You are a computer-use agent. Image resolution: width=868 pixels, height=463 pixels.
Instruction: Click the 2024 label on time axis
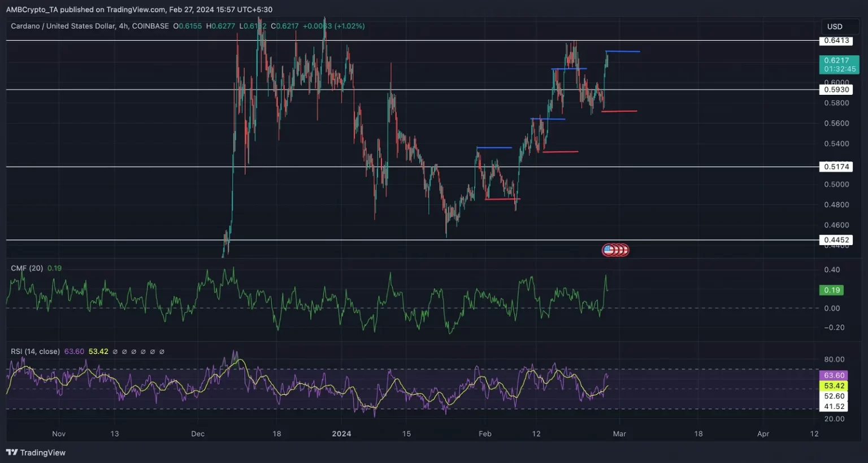click(341, 434)
